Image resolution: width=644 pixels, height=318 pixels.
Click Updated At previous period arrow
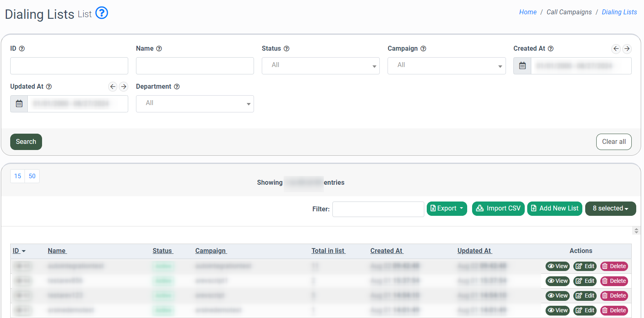pos(113,87)
